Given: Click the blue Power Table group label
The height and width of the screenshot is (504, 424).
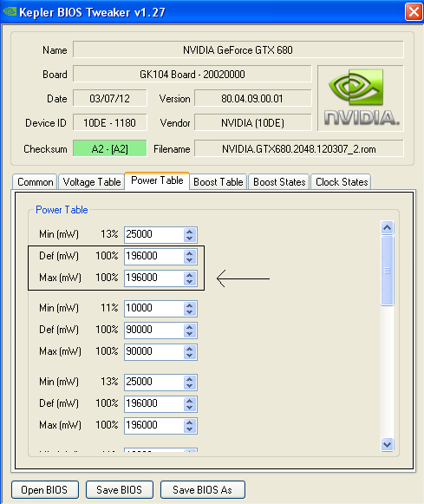Looking at the screenshot, I should coord(62,210).
